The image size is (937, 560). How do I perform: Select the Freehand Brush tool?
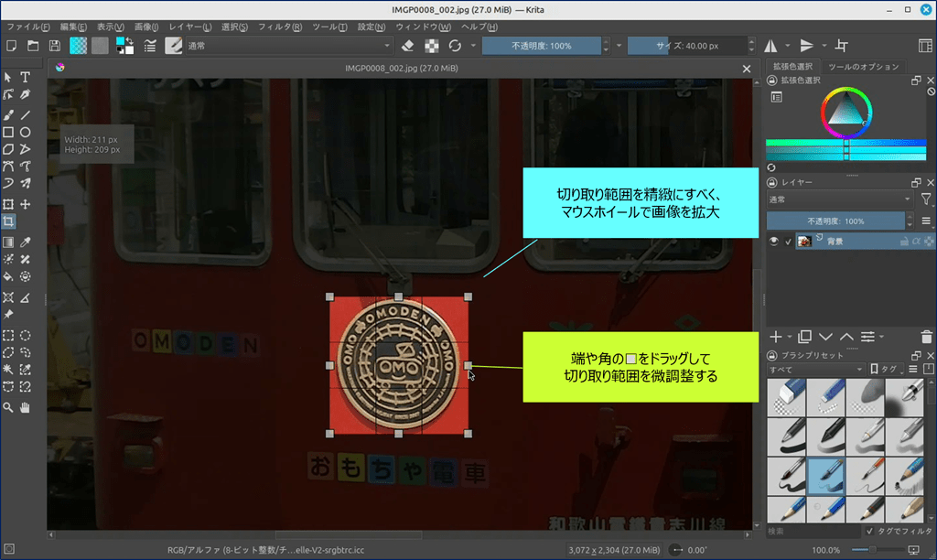8,115
